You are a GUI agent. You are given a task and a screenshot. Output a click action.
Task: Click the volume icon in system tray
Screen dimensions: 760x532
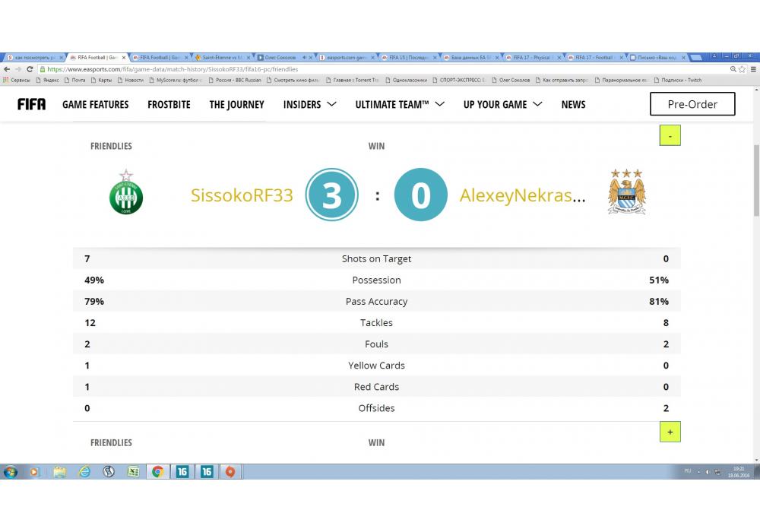(708, 471)
